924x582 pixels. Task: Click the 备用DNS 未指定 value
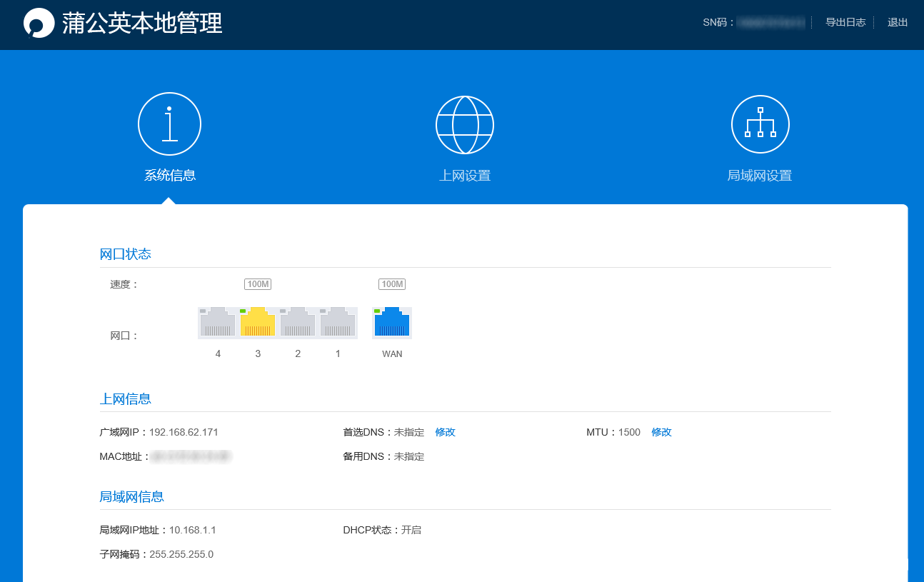pyautogui.click(x=409, y=456)
